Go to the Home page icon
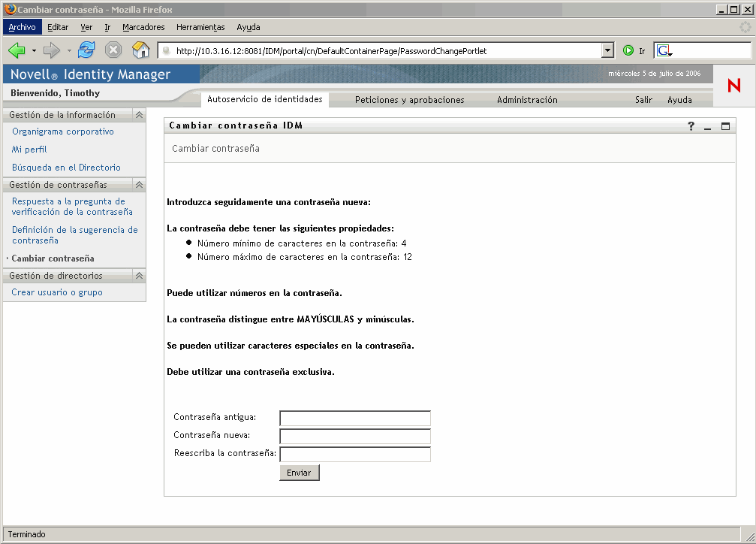 tap(141, 50)
